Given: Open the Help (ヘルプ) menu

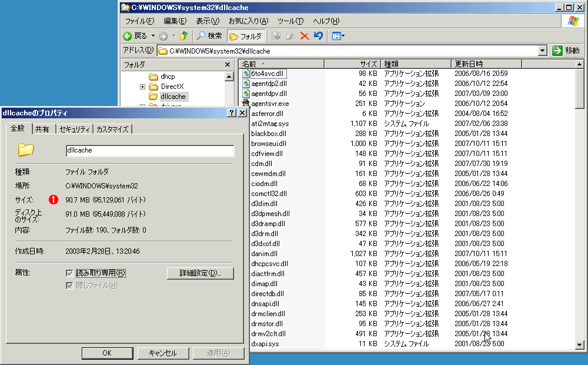Looking at the screenshot, I should point(326,21).
